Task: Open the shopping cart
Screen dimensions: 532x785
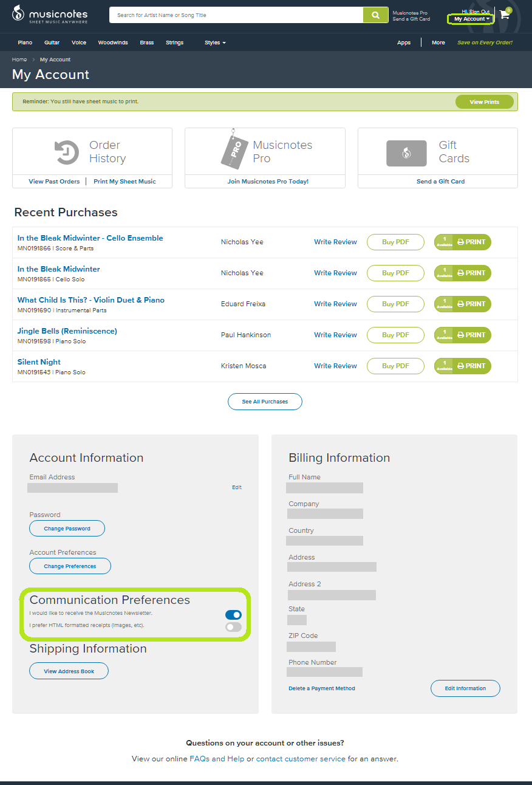Action: [505, 15]
